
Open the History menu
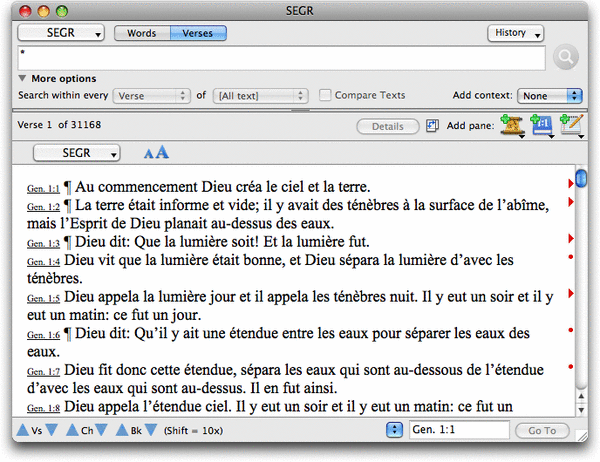tap(516, 33)
